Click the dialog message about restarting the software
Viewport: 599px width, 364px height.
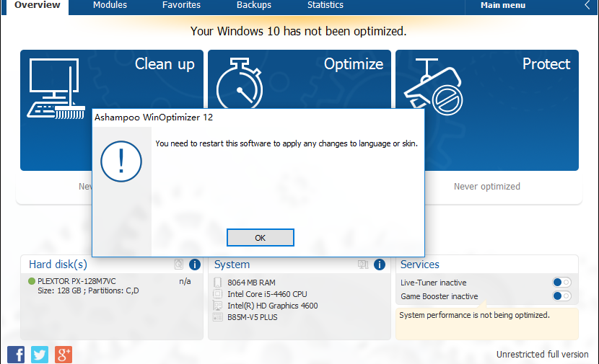point(287,143)
